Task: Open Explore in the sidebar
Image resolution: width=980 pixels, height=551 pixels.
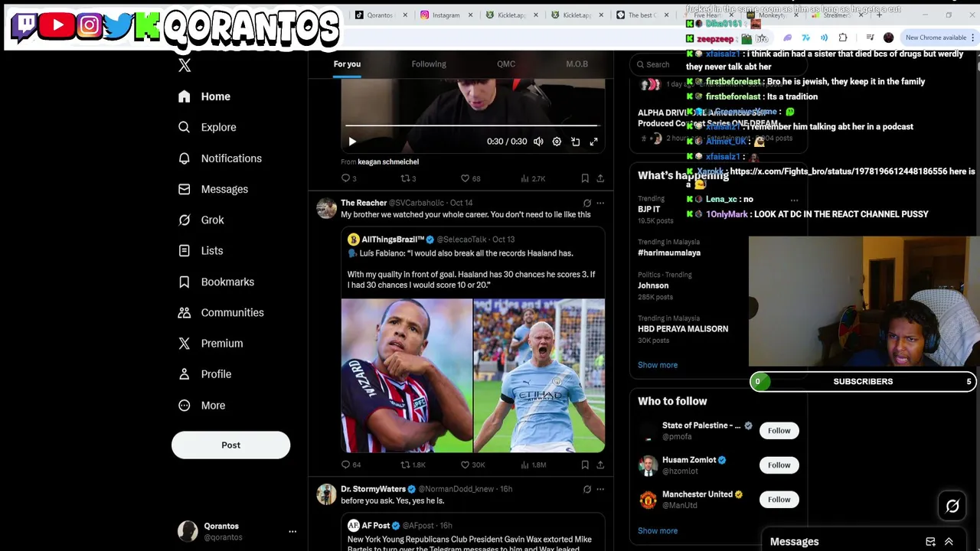Action: coord(207,127)
